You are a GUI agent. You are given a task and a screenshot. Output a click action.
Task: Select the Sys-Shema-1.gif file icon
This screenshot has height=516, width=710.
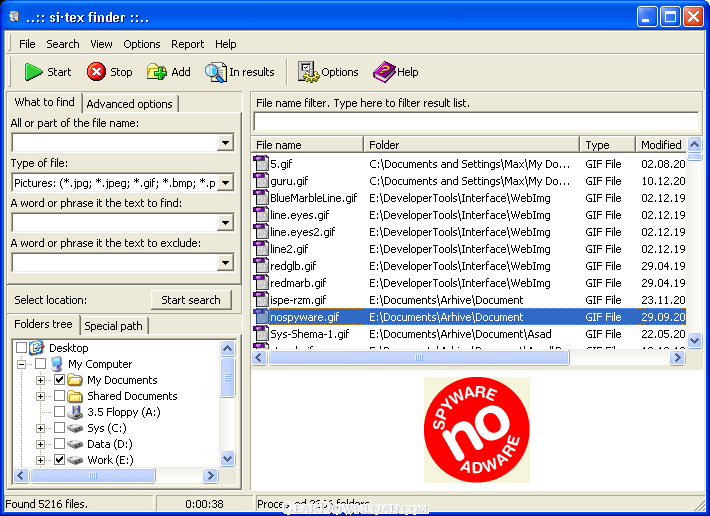(261, 334)
